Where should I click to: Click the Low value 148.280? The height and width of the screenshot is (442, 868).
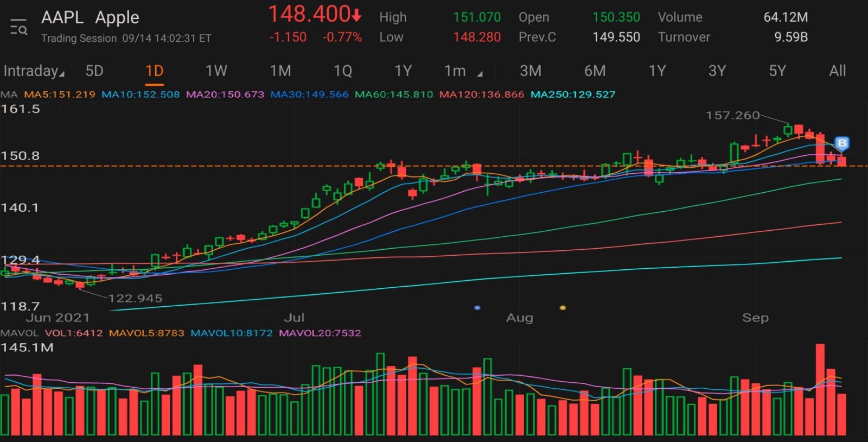click(477, 37)
